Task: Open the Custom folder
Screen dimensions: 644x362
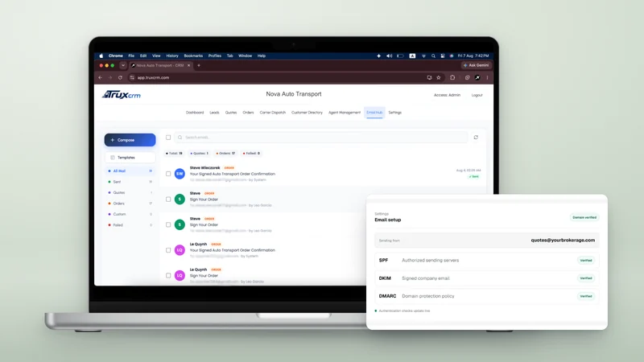Action: coord(130,214)
